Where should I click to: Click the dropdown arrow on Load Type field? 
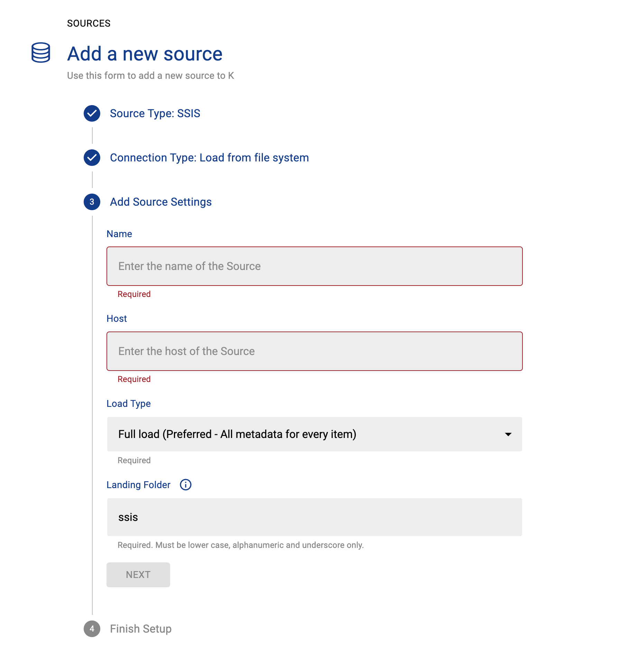[x=508, y=435]
